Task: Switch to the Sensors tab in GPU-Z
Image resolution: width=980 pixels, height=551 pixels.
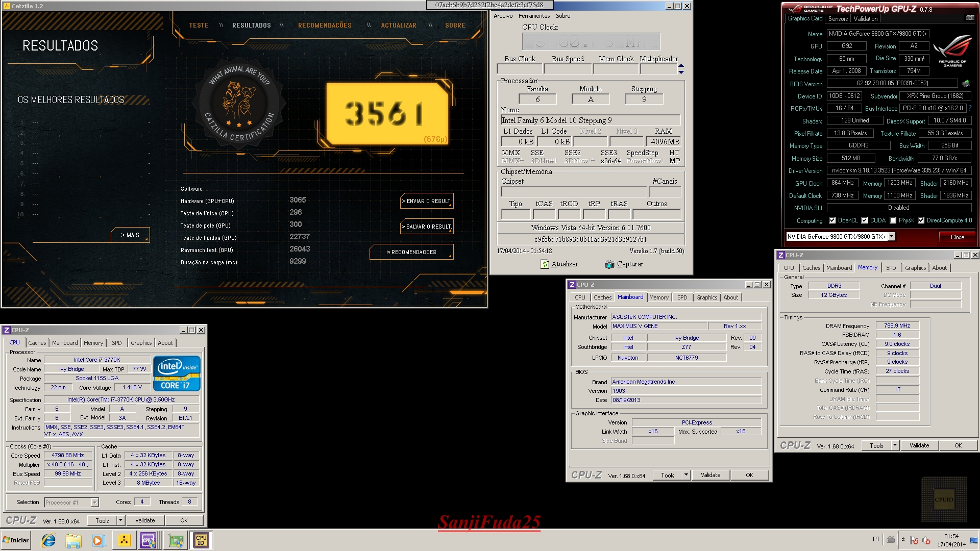Action: click(x=838, y=19)
